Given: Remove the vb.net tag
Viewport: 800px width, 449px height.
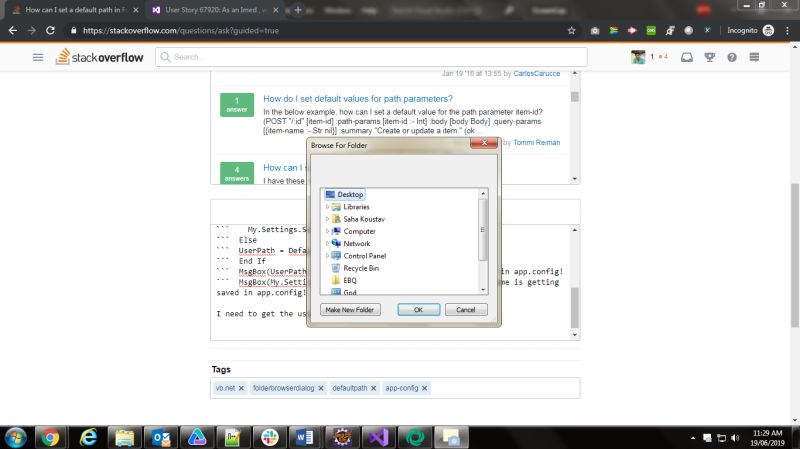Looking at the screenshot, I should (241, 388).
